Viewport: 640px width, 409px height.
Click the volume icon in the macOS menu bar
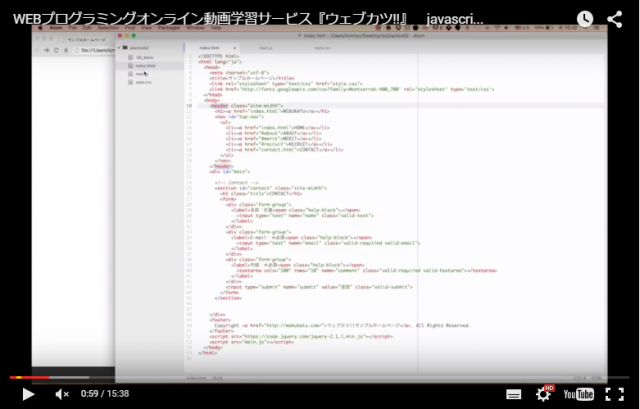click(507, 28)
